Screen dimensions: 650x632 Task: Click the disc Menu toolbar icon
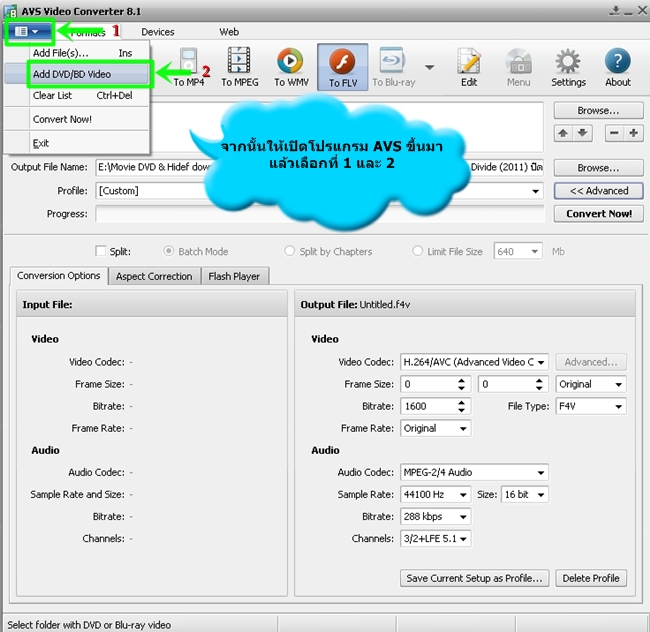click(518, 67)
